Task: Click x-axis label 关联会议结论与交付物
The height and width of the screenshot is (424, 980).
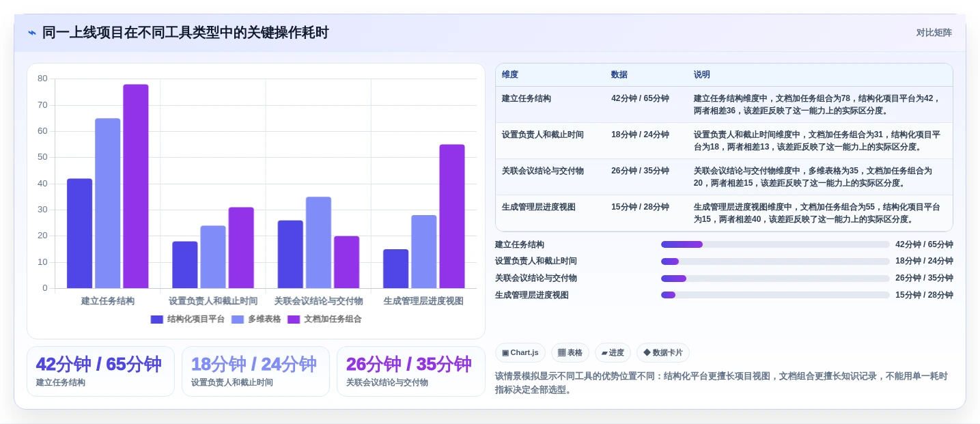Action: click(x=318, y=301)
